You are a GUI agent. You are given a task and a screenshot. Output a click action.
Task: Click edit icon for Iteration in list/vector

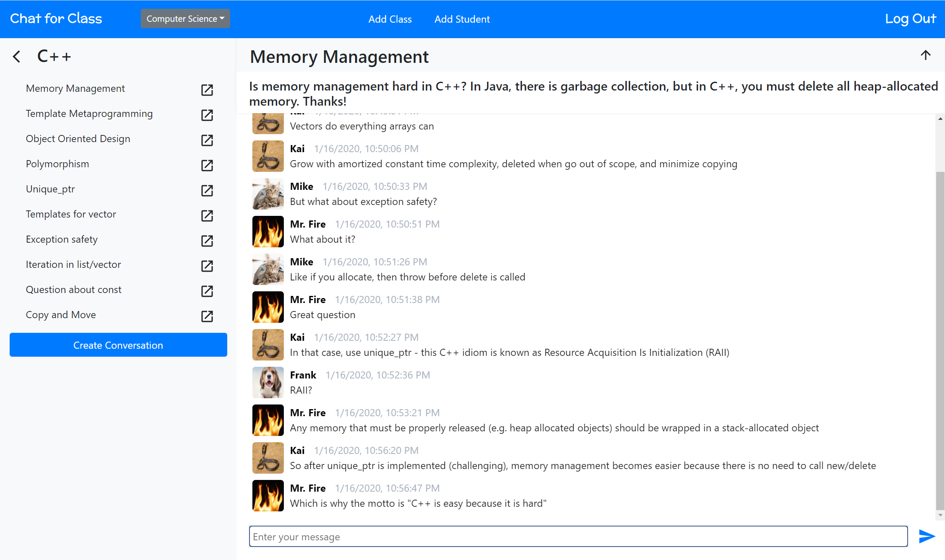pos(207,265)
